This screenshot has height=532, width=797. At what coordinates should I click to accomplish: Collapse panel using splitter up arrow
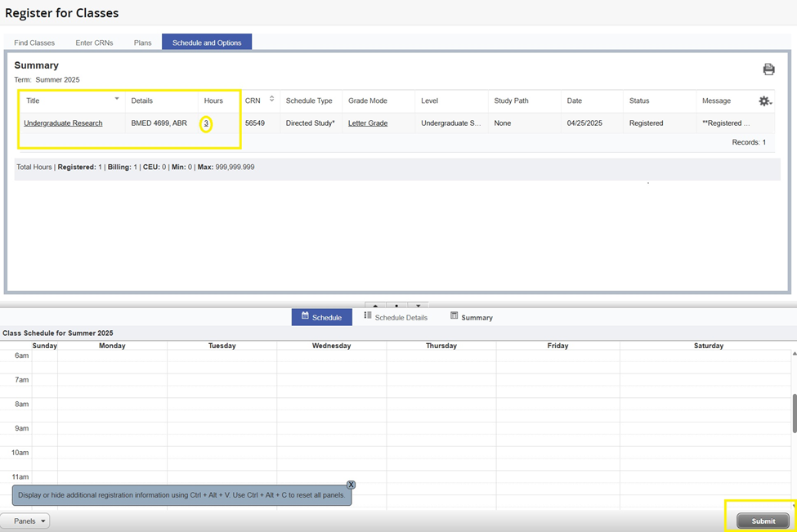(x=375, y=306)
